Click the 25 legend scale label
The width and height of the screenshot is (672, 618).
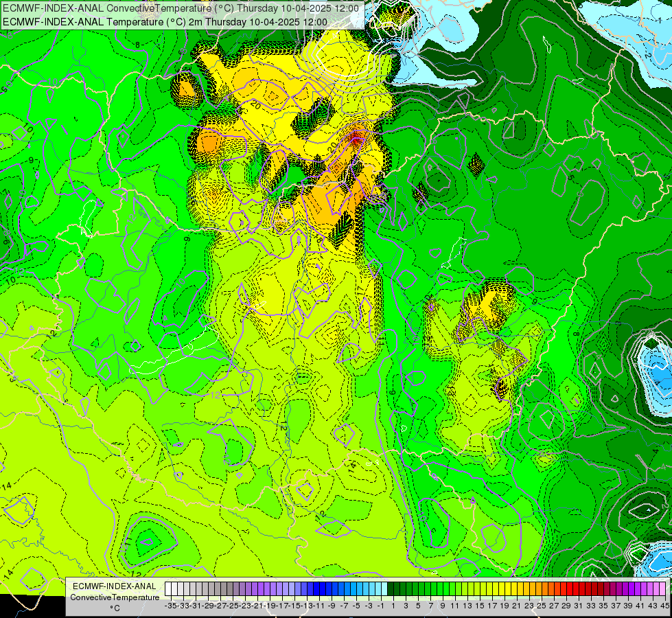click(x=542, y=606)
